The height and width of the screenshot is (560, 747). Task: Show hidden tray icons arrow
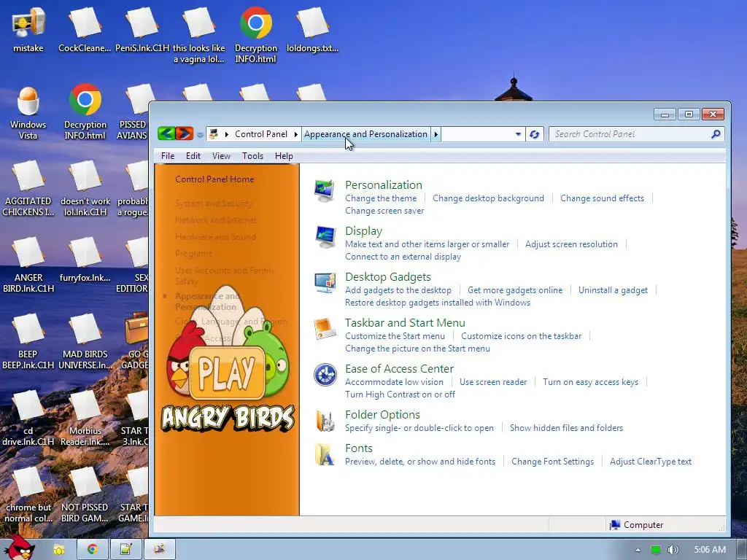click(x=638, y=550)
